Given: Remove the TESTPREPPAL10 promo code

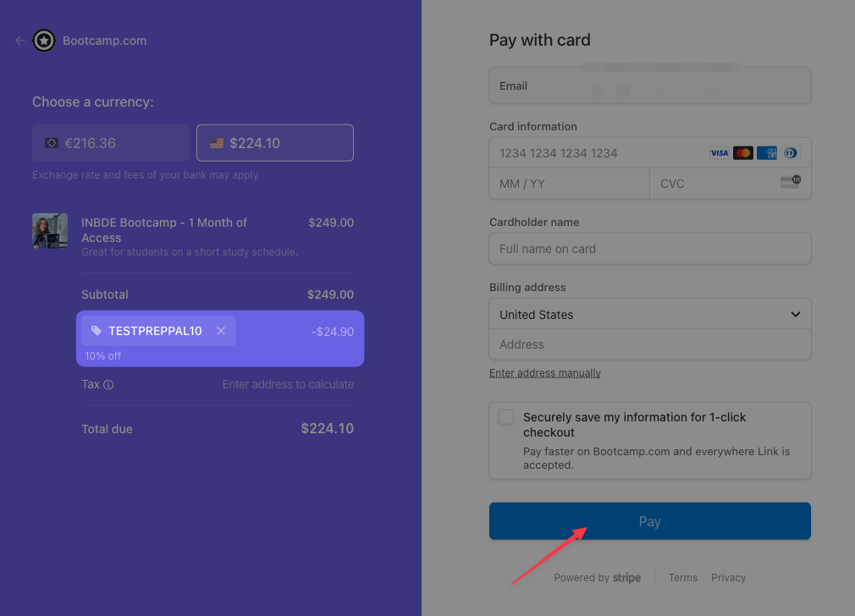Looking at the screenshot, I should (x=221, y=331).
